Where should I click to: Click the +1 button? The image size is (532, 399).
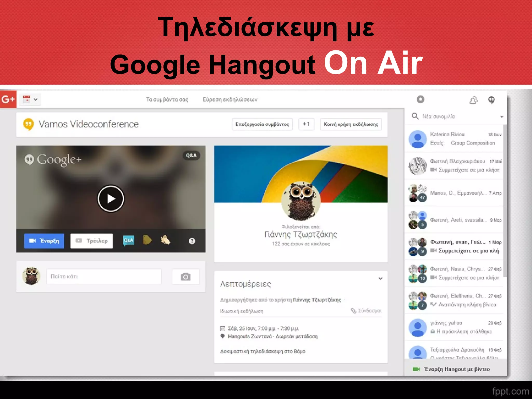(x=306, y=124)
